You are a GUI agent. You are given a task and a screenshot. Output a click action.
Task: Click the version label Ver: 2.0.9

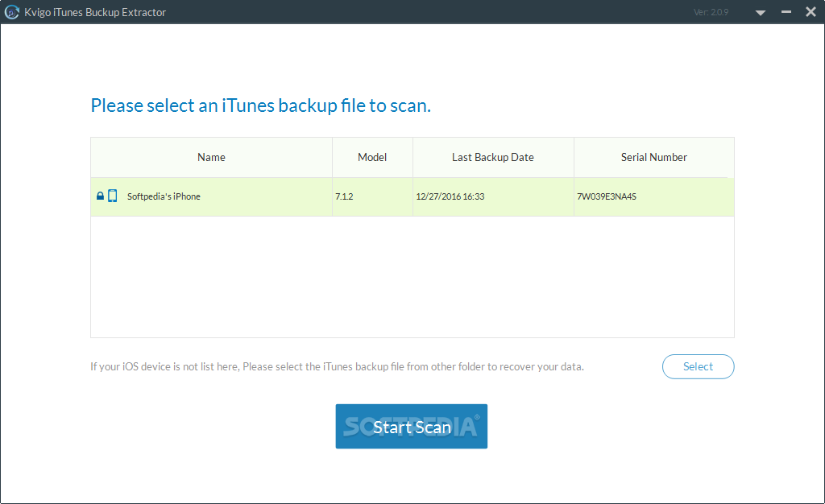(711, 12)
